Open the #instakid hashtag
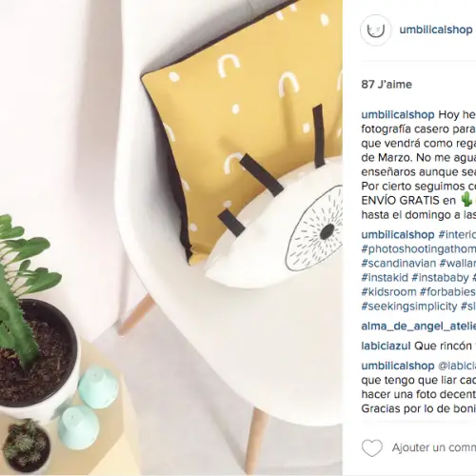476x476 pixels. coord(385,277)
